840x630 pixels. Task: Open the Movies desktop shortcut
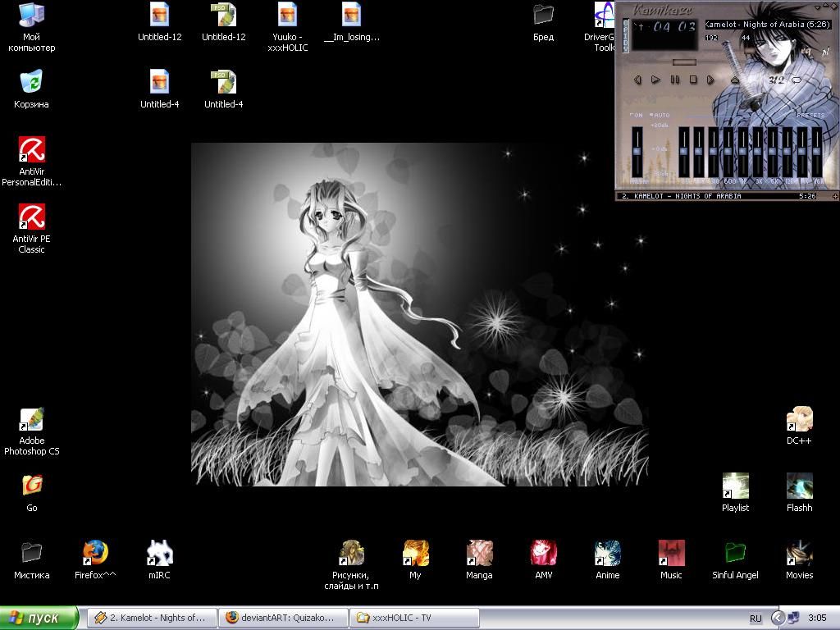click(799, 560)
